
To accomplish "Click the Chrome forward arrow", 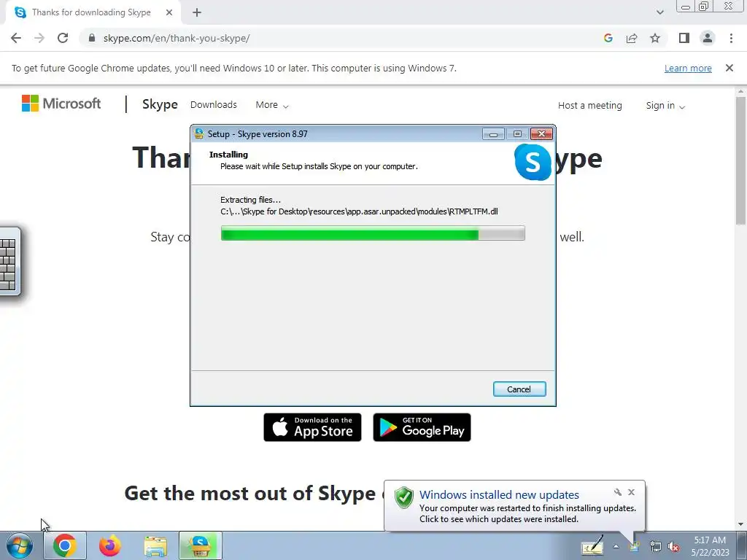I will [x=39, y=38].
